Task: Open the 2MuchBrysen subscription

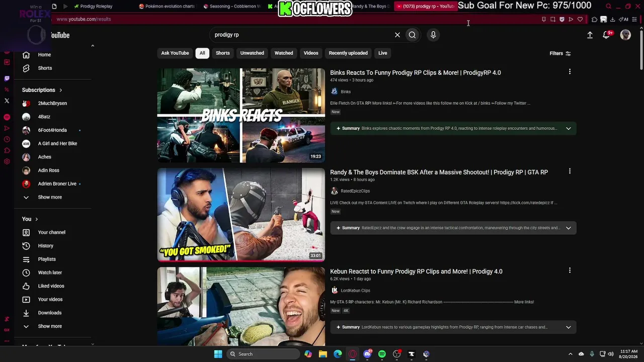Action: click(x=52, y=103)
